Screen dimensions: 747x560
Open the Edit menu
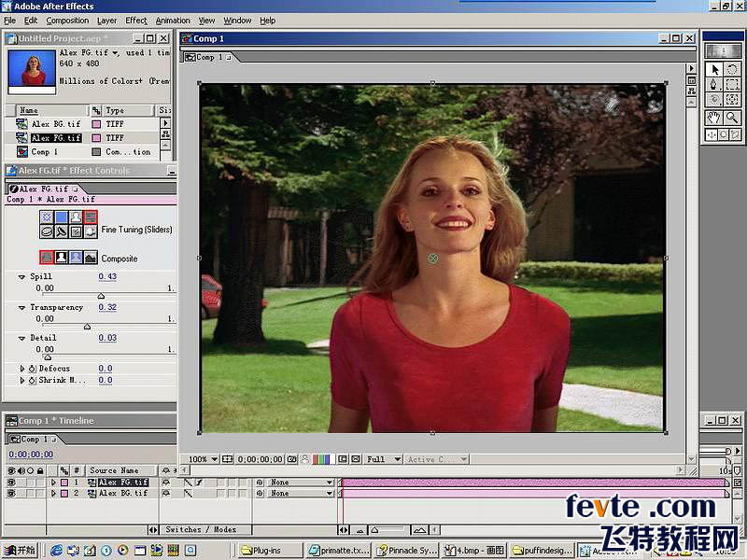[31, 21]
